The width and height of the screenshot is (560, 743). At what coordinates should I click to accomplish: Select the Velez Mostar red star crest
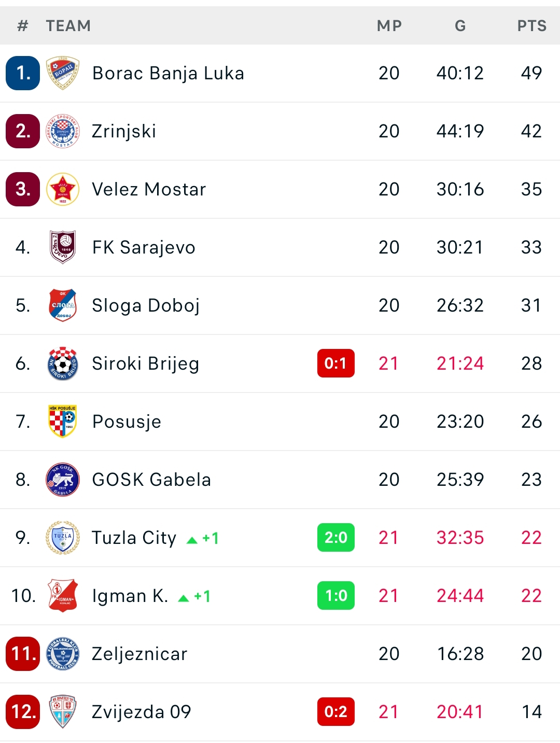[x=63, y=189]
